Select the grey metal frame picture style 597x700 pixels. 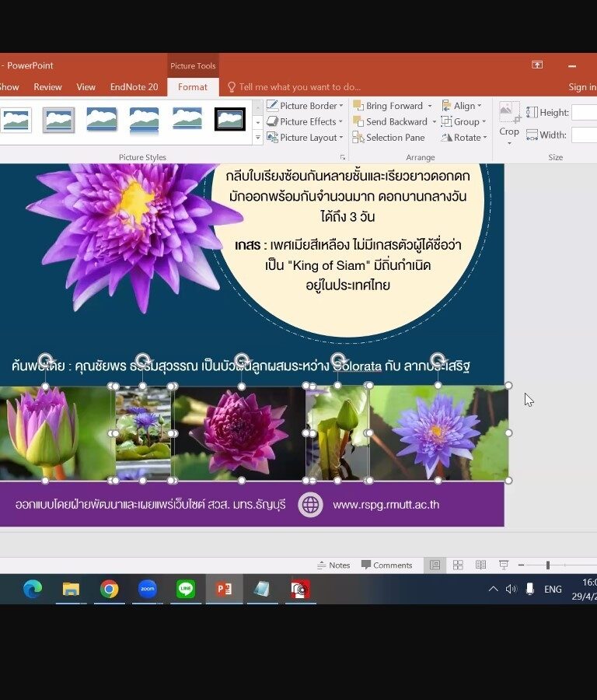pos(58,120)
